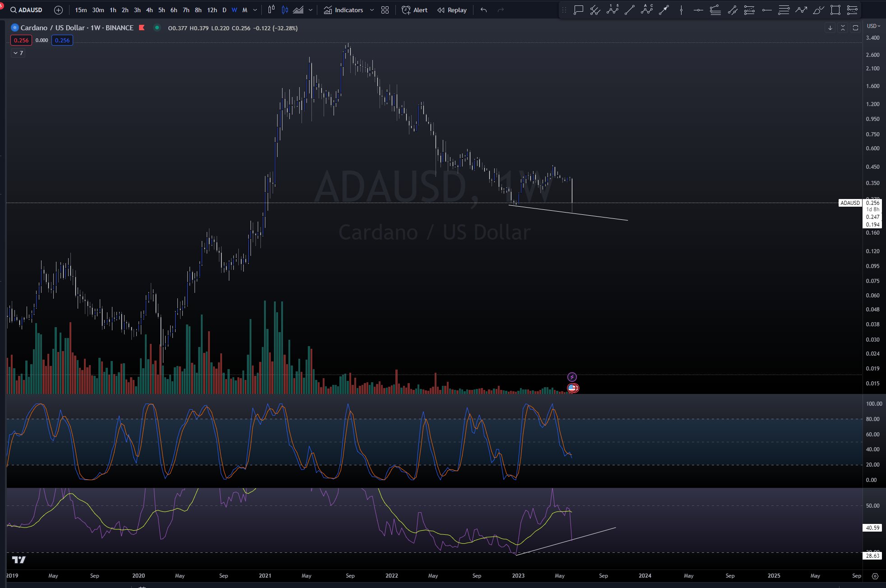This screenshot has width=886, height=588.
Task: Select the Arrow line drawing tool
Action: click(664, 10)
